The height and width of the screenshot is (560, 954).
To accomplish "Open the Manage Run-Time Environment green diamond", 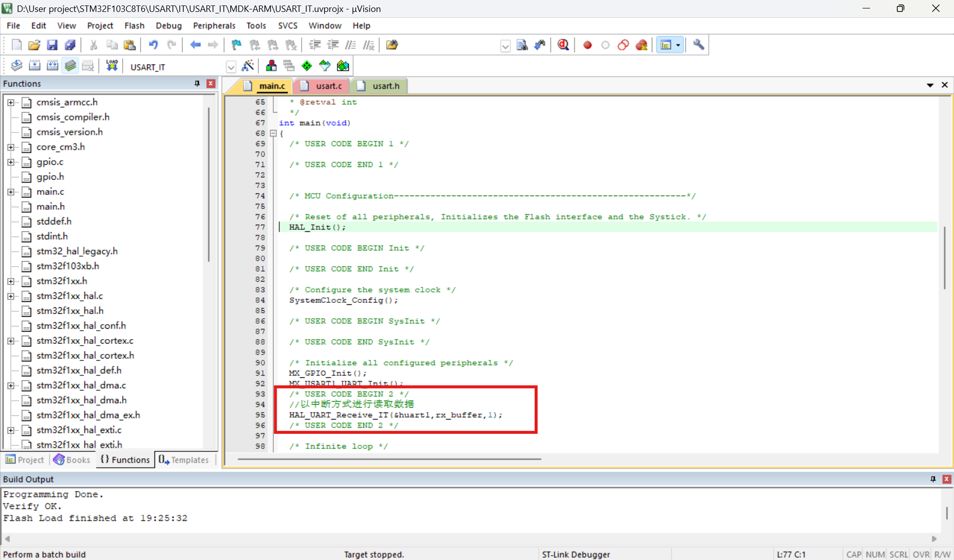I will point(307,66).
